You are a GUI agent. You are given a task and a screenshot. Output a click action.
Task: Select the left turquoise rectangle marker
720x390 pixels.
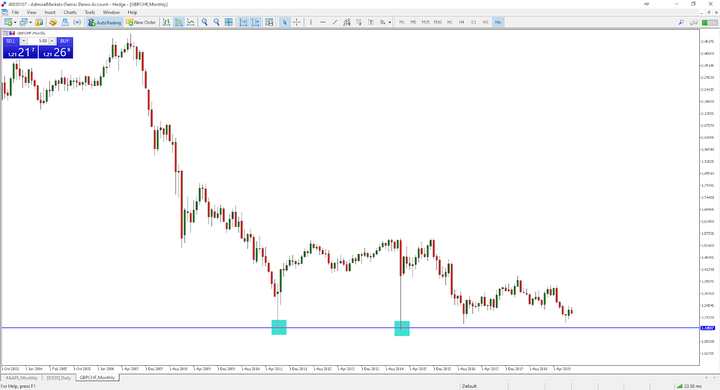tap(279, 327)
